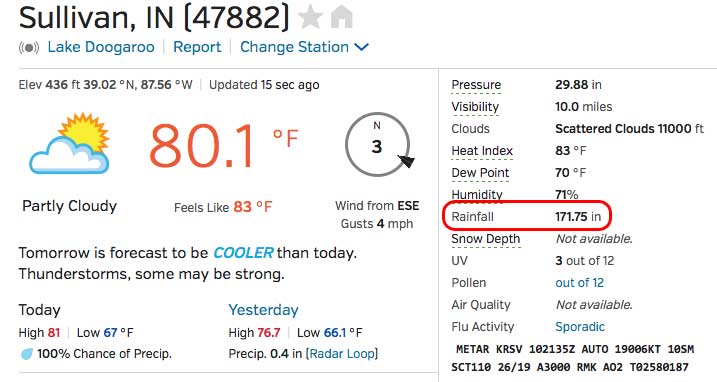This screenshot has height=382, width=717.
Task: Open the pollen 'out of 12' link
Action: coord(579,283)
